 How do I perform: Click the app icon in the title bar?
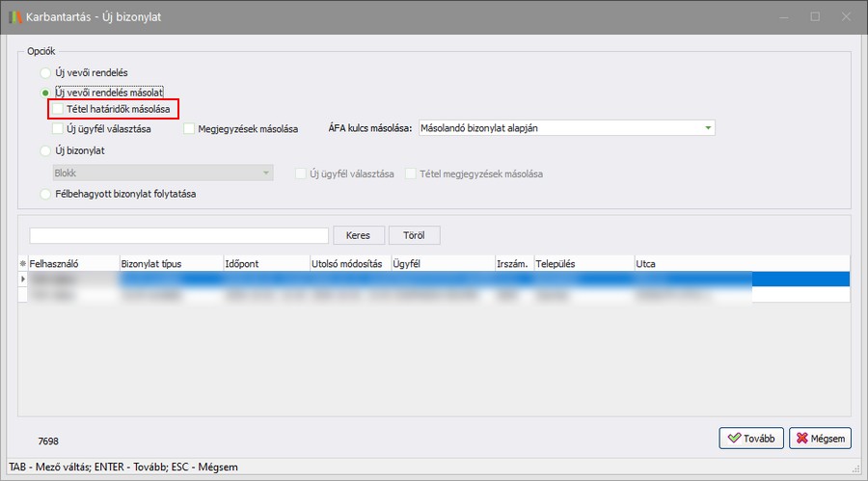14,16
